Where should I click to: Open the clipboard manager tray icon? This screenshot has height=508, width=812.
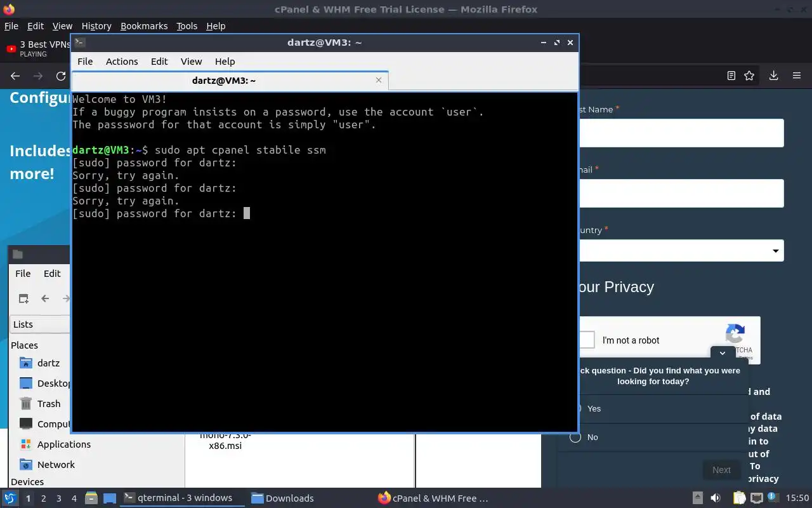[739, 498]
